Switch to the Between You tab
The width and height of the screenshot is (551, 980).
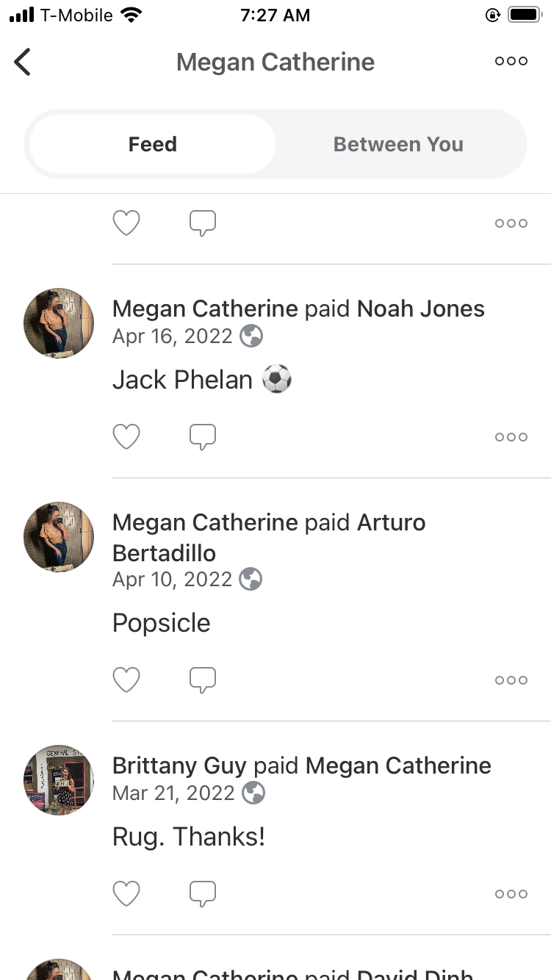(x=398, y=144)
